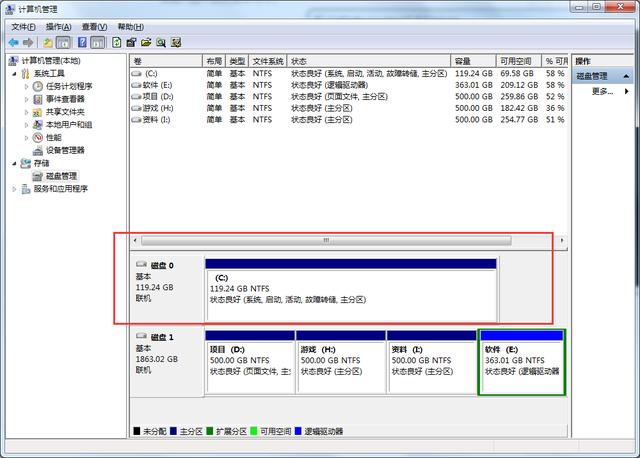
Task: Select the (C:) partition block on disk 0
Action: tap(350, 290)
